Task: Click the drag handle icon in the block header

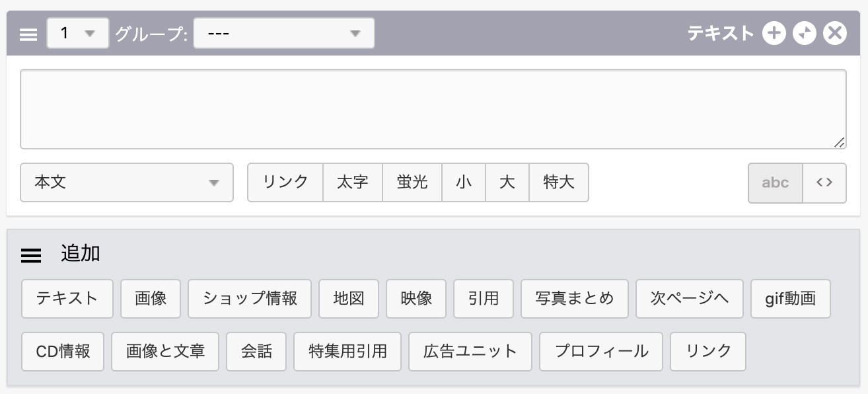Action: click(x=28, y=34)
